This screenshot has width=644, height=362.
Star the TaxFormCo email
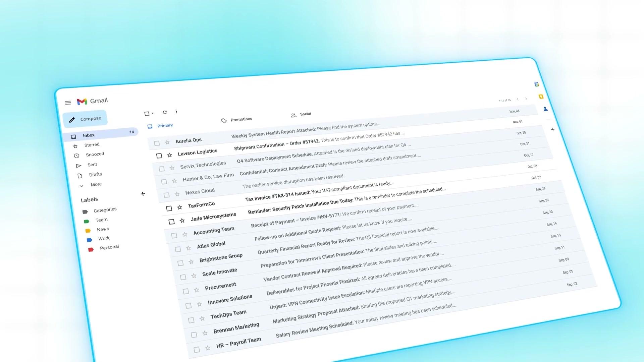pos(180,207)
